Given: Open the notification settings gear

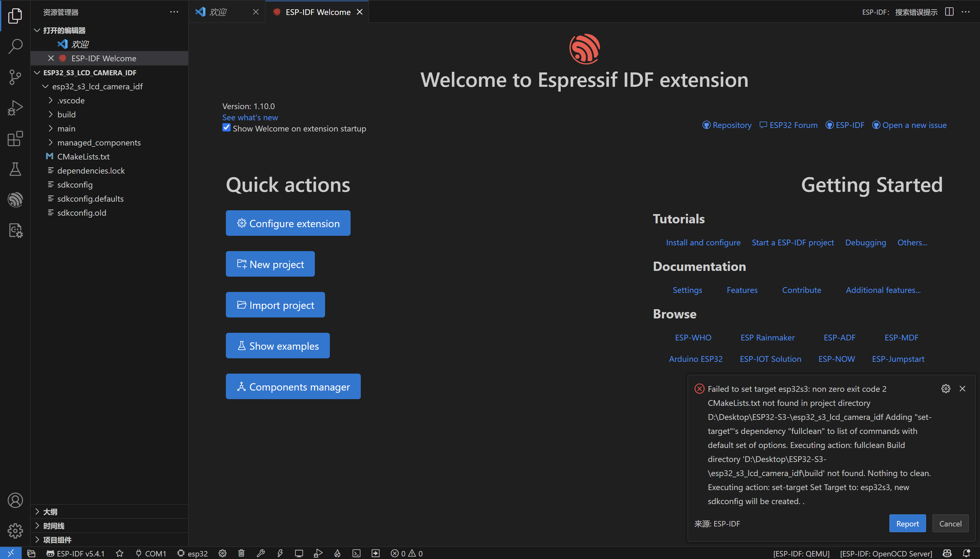Looking at the screenshot, I should [x=946, y=389].
